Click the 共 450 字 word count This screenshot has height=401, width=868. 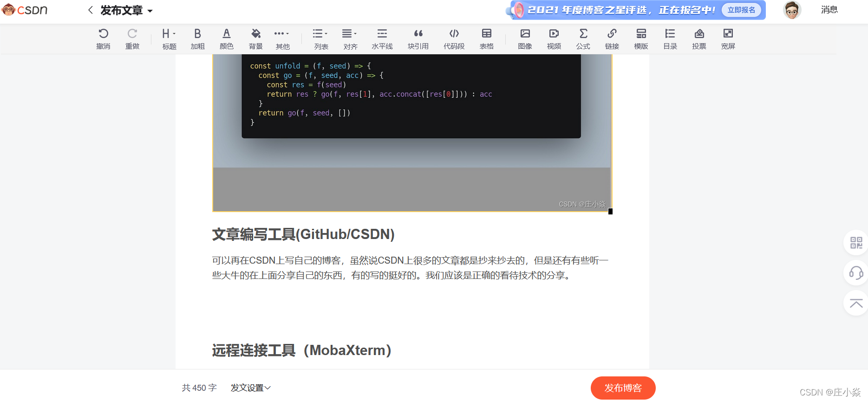(199, 388)
